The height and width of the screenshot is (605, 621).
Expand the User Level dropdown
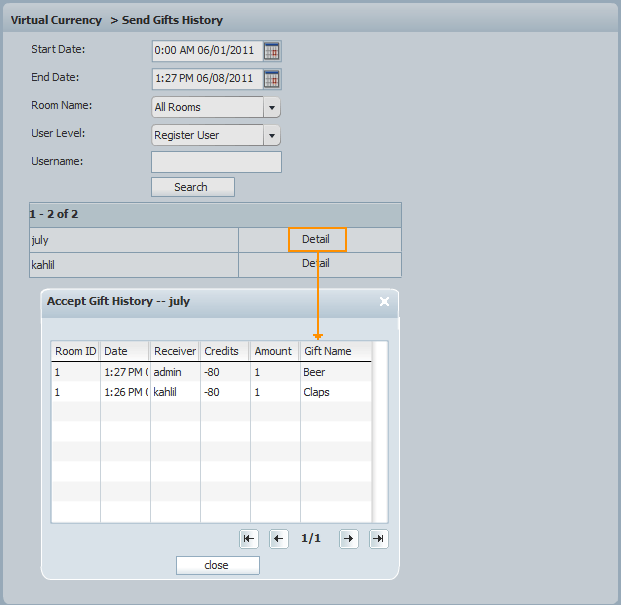(x=272, y=135)
